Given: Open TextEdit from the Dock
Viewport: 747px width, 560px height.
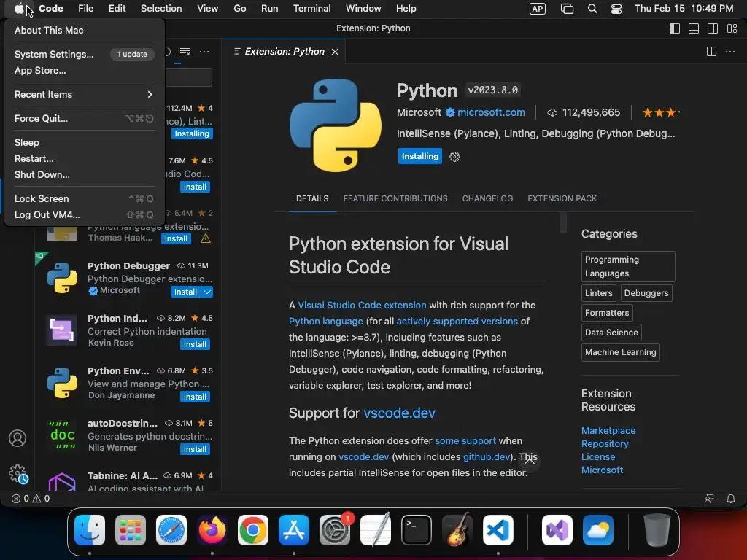Looking at the screenshot, I should (376, 530).
